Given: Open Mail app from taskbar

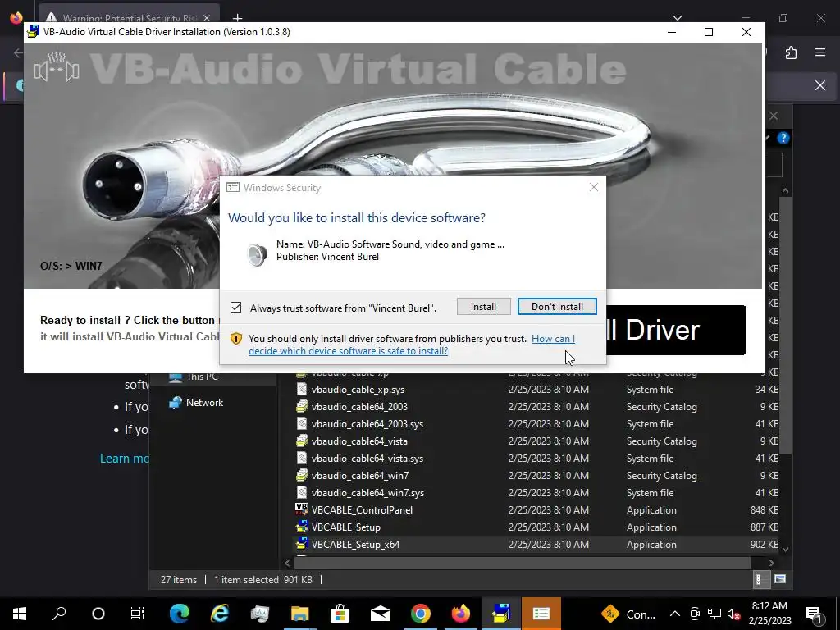Looking at the screenshot, I should click(381, 614).
